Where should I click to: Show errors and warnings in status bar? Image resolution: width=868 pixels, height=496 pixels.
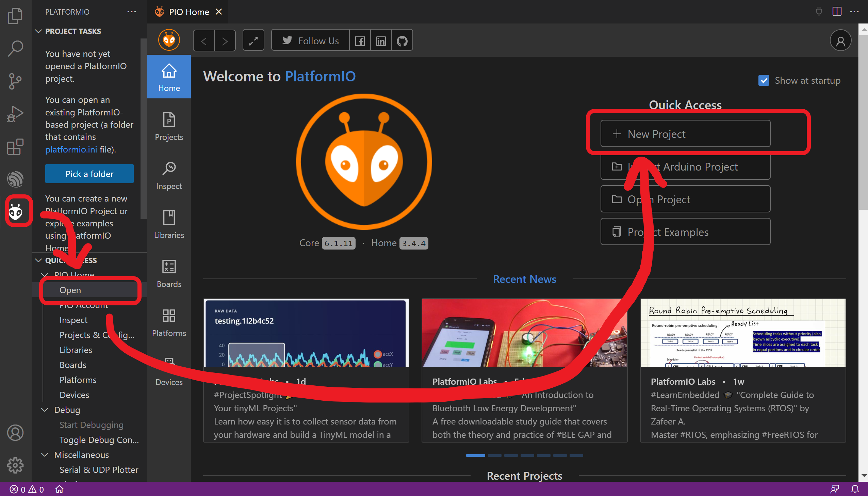click(x=27, y=489)
